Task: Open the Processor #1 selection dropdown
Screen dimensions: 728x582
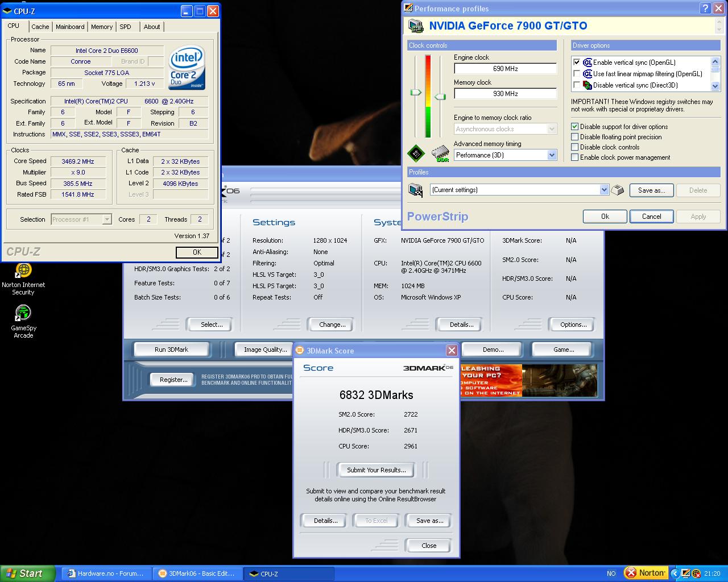Action: [81, 219]
